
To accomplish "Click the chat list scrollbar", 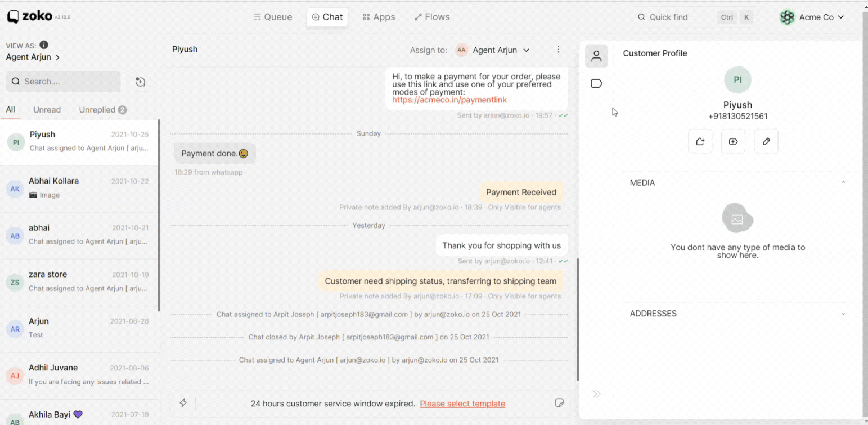I will point(159,215).
